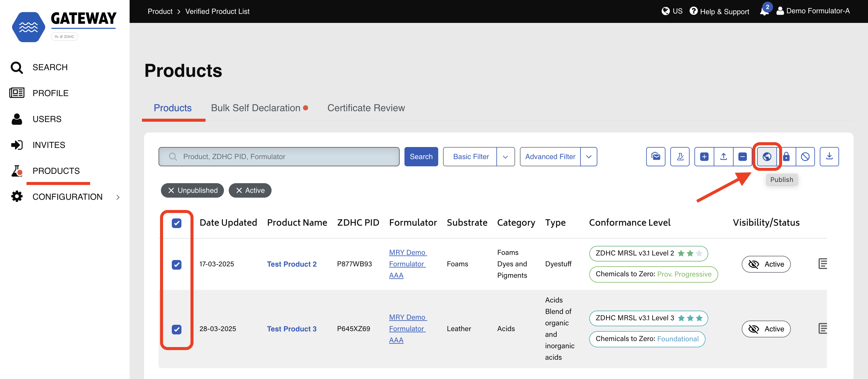Click the plus square add icon
Viewport: 868px width, 379px height.
tap(704, 157)
